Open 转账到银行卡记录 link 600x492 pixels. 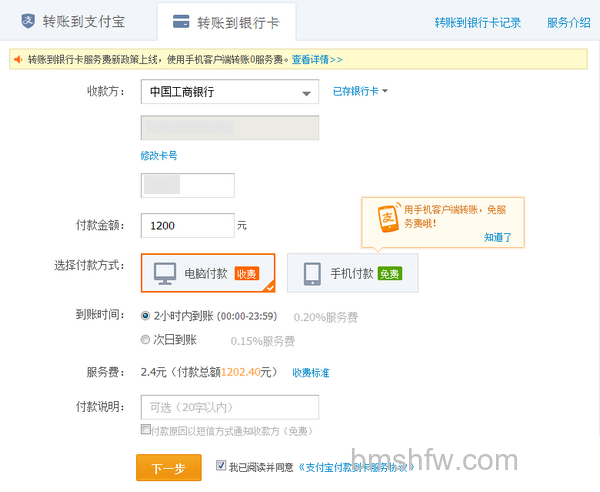[x=478, y=23]
